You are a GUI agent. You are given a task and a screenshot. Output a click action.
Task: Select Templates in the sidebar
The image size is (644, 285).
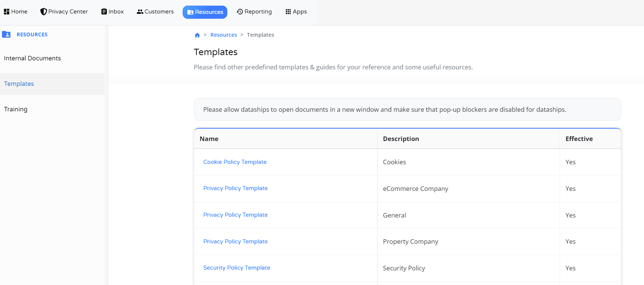coord(52,84)
